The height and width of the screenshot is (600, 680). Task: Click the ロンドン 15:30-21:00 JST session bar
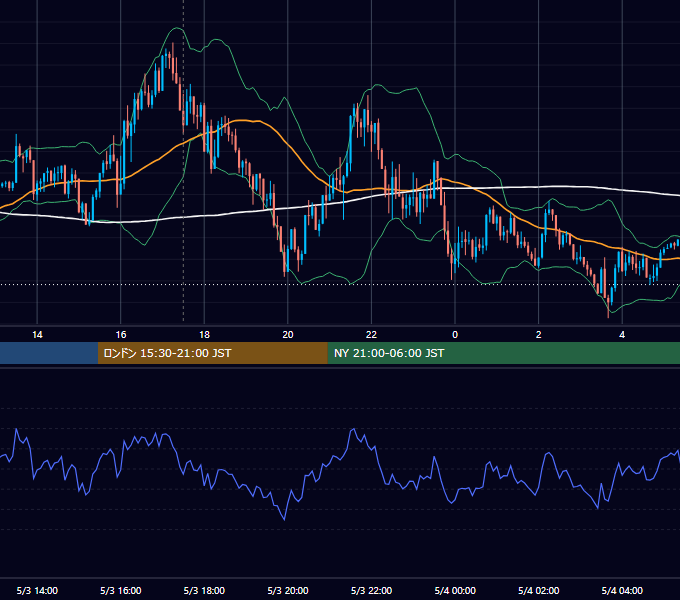click(212, 353)
